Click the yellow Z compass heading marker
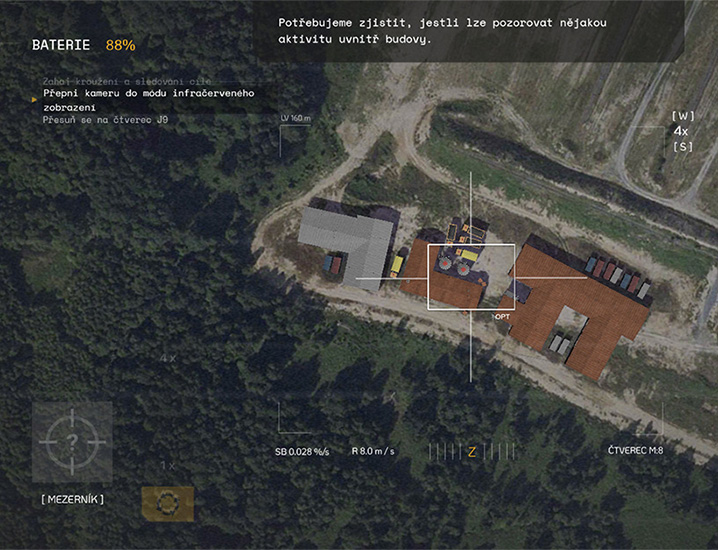 click(x=472, y=452)
